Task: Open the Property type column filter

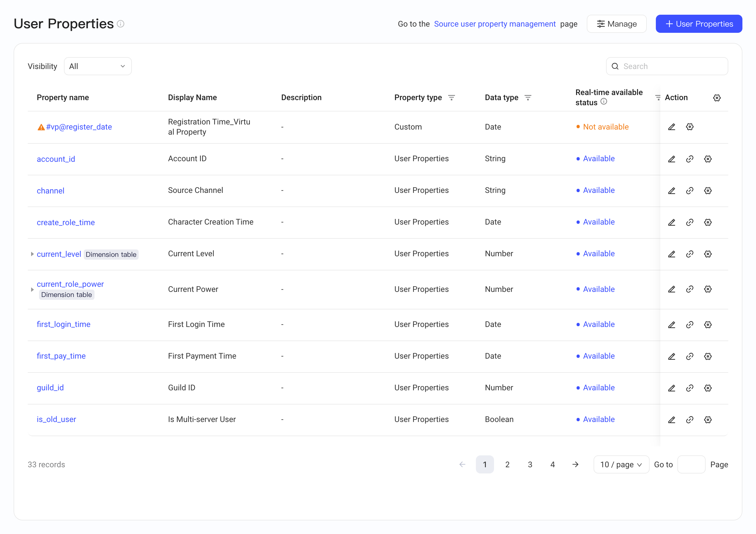Action: coord(452,98)
